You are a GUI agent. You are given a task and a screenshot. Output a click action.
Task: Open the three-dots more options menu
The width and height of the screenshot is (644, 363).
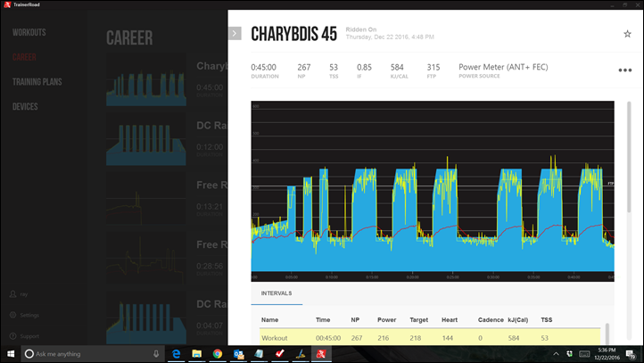[x=624, y=70]
